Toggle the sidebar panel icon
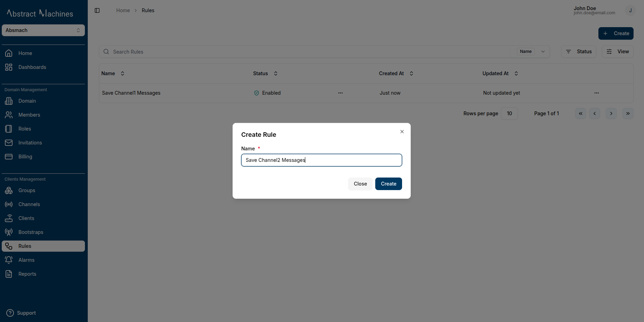The width and height of the screenshot is (644, 322). pos(97,10)
